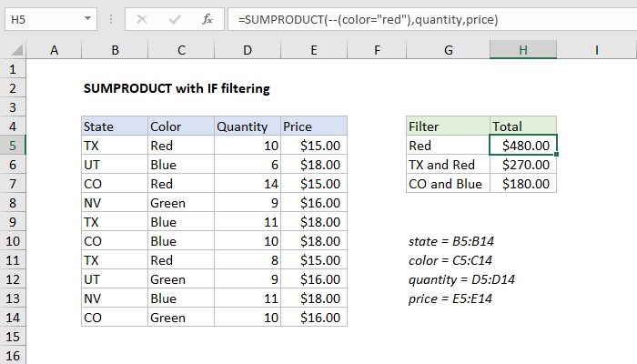Select the $180.00 total cell
This screenshot has height=364, width=637.
click(x=523, y=183)
